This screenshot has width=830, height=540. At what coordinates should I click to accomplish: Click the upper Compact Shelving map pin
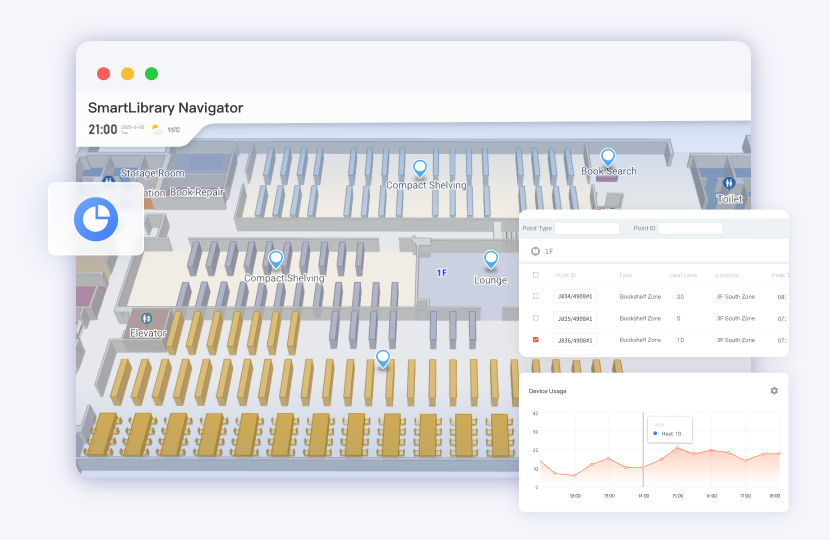click(x=420, y=168)
